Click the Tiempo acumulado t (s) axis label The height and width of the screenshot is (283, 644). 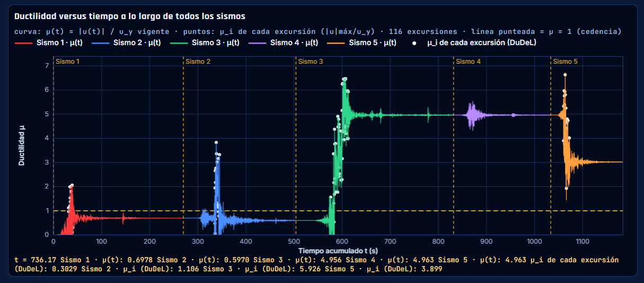pyautogui.click(x=338, y=250)
